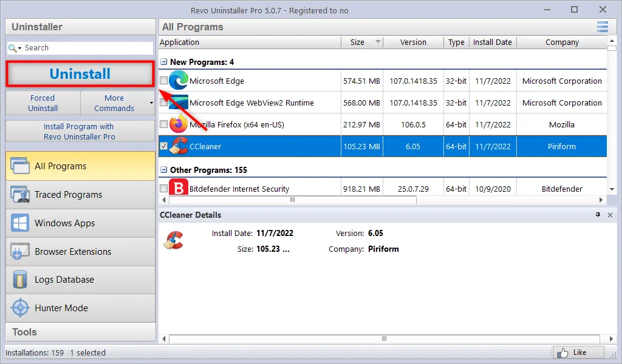Click the details panel scroll-right arrow

(x=611, y=339)
